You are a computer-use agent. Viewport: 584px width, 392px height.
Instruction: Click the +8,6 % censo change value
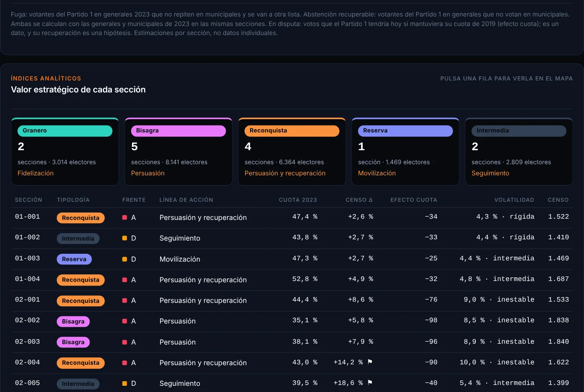[360, 300]
